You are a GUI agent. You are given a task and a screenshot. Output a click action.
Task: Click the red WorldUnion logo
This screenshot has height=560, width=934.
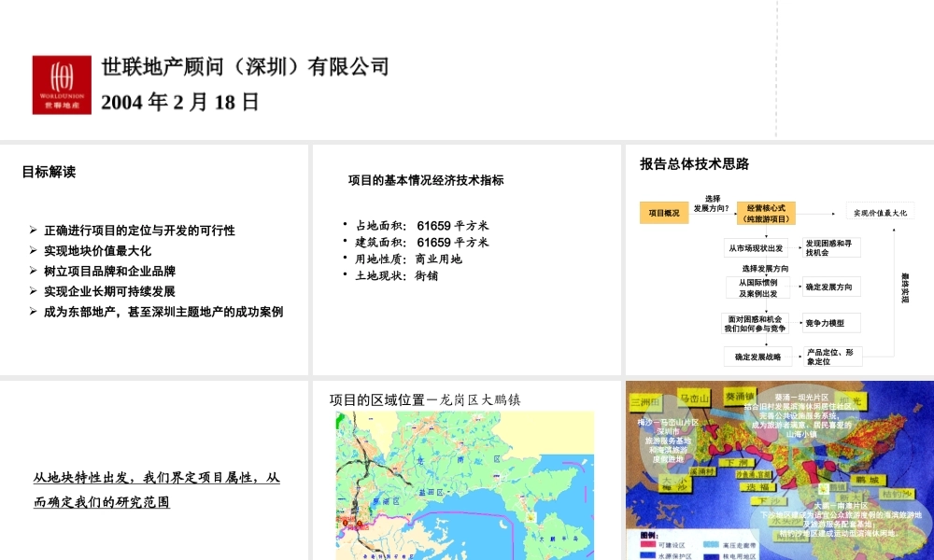[62, 85]
